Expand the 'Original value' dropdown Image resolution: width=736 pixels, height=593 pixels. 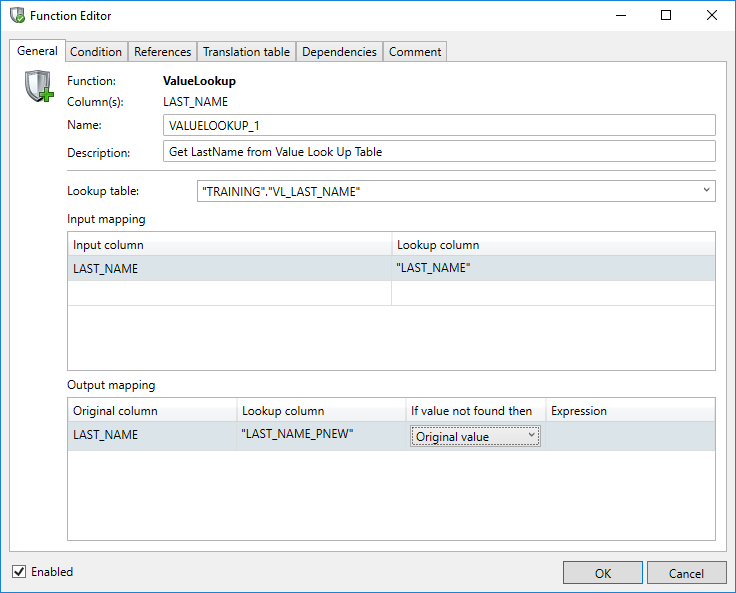pyautogui.click(x=532, y=436)
